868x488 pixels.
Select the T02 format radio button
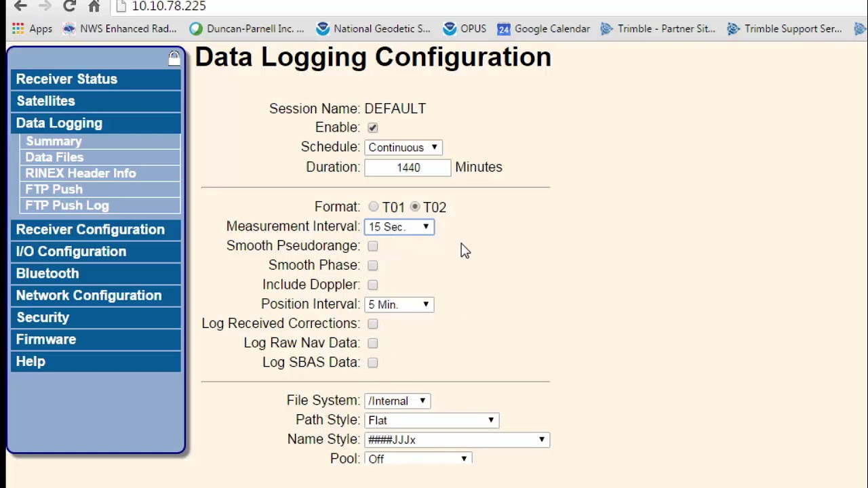pyautogui.click(x=415, y=207)
